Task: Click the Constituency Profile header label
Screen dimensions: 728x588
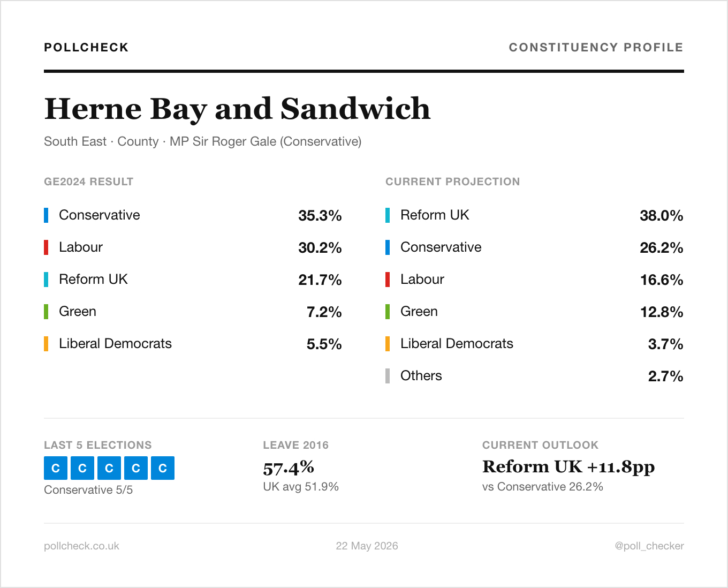Action: (596, 47)
